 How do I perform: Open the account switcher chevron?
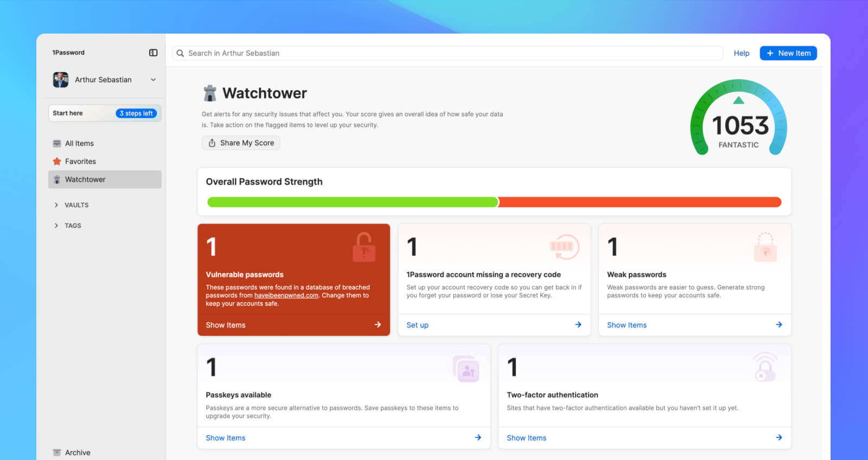point(153,80)
